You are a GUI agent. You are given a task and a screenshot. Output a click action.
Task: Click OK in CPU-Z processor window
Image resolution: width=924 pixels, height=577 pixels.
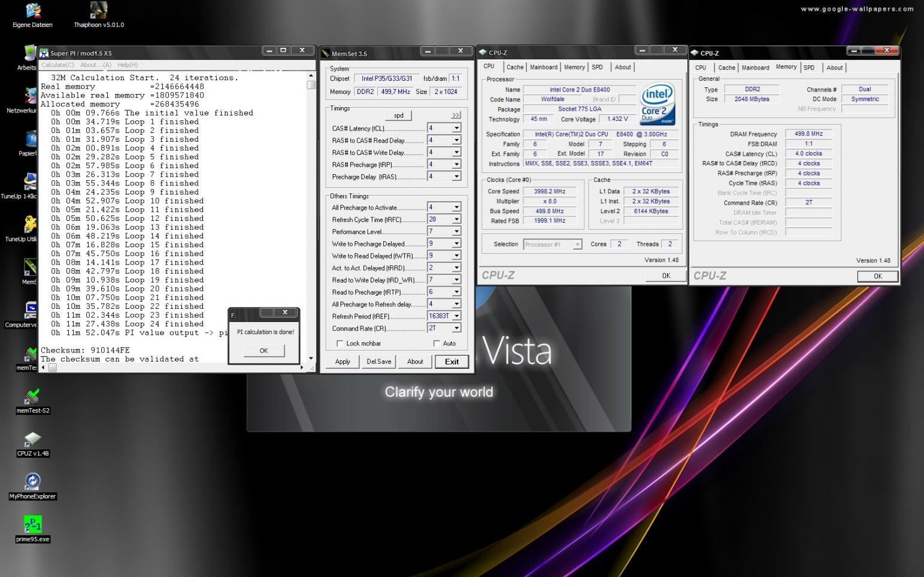pos(666,276)
